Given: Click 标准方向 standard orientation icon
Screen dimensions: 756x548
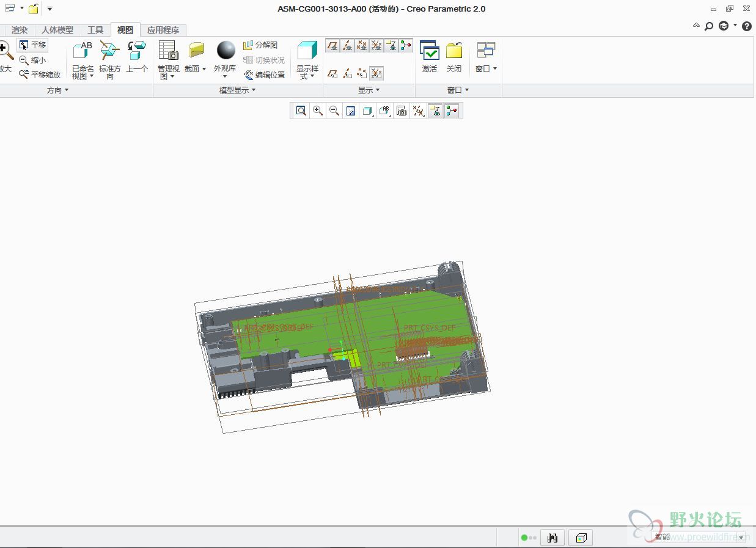Looking at the screenshot, I should (x=110, y=60).
